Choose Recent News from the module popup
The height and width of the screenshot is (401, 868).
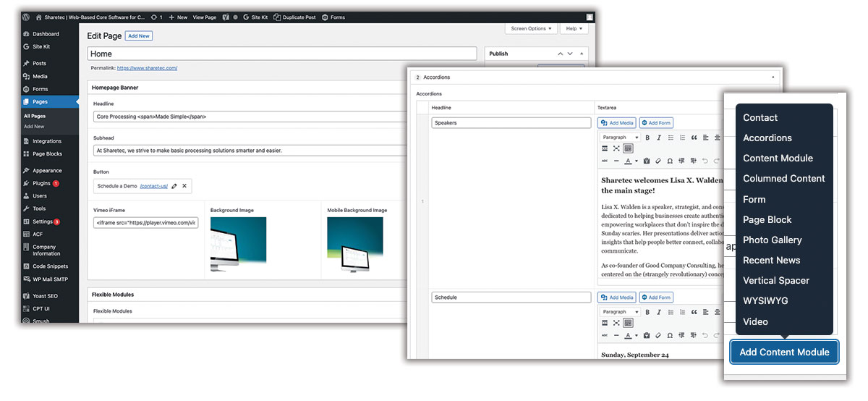pos(771,260)
